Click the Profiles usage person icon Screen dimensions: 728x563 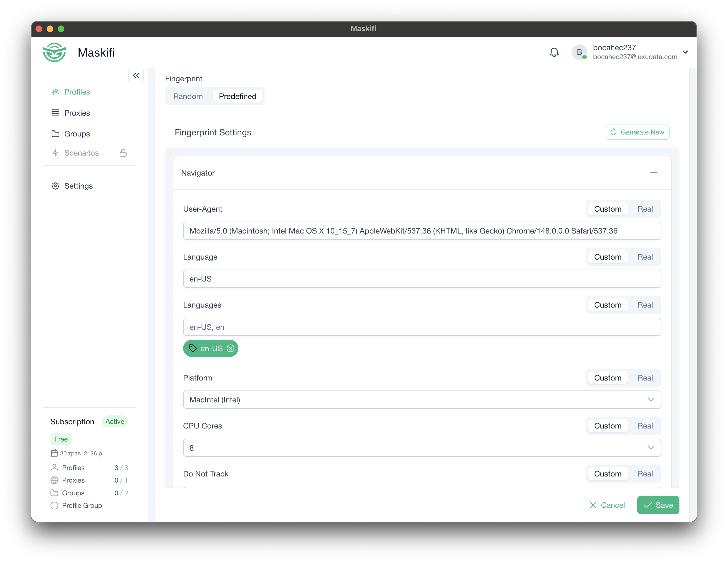(x=54, y=468)
